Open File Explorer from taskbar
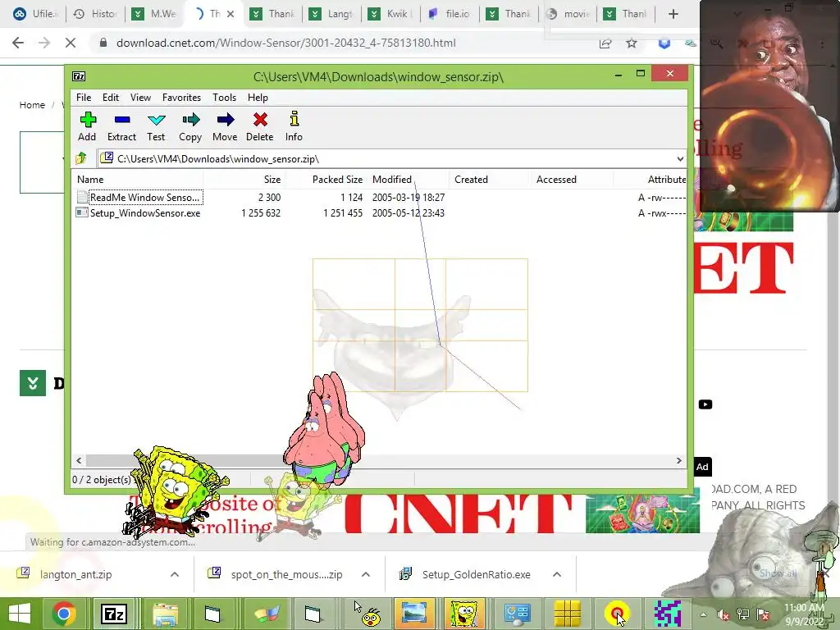 click(x=165, y=614)
